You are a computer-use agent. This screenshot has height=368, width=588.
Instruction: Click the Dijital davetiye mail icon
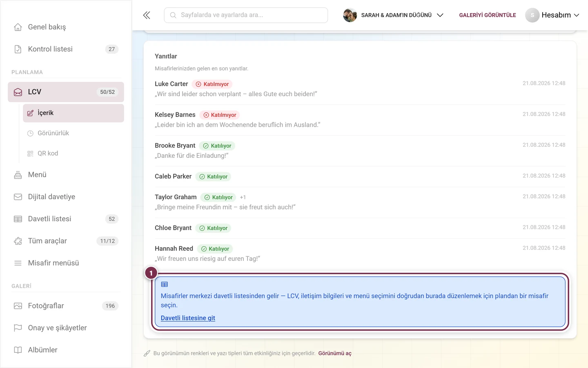(18, 197)
